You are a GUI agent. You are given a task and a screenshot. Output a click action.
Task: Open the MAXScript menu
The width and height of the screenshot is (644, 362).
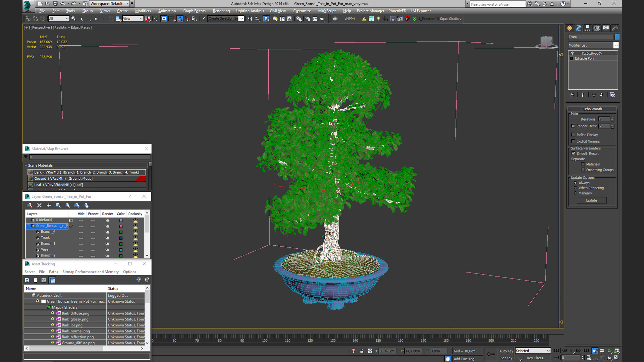click(327, 11)
